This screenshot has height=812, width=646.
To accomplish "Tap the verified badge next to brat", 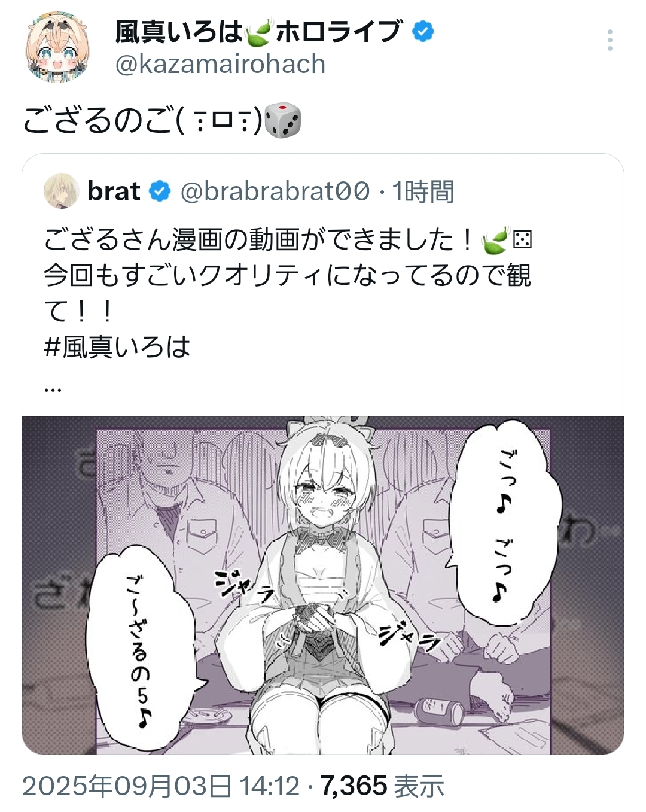I will [x=159, y=191].
